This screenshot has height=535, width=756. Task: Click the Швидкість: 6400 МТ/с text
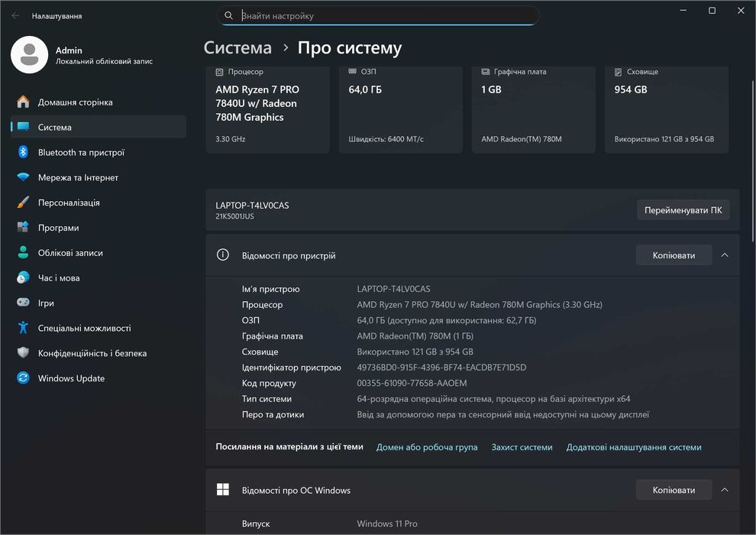pos(386,139)
